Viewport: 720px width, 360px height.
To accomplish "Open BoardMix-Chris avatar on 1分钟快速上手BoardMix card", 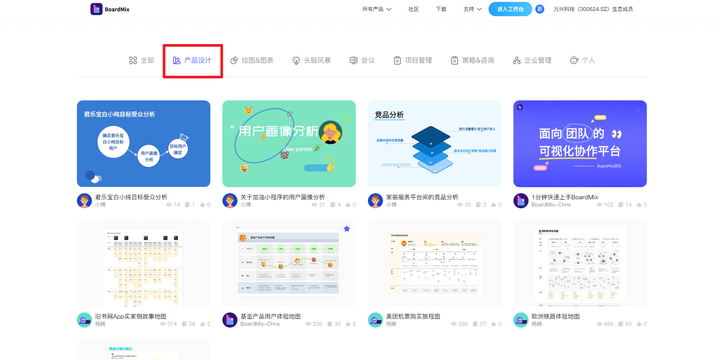I will [521, 200].
